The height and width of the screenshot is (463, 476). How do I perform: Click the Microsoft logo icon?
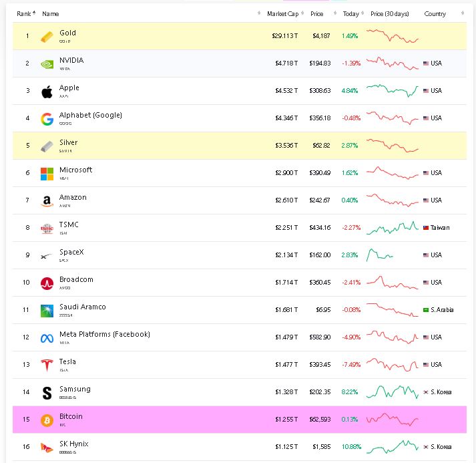[x=47, y=174]
